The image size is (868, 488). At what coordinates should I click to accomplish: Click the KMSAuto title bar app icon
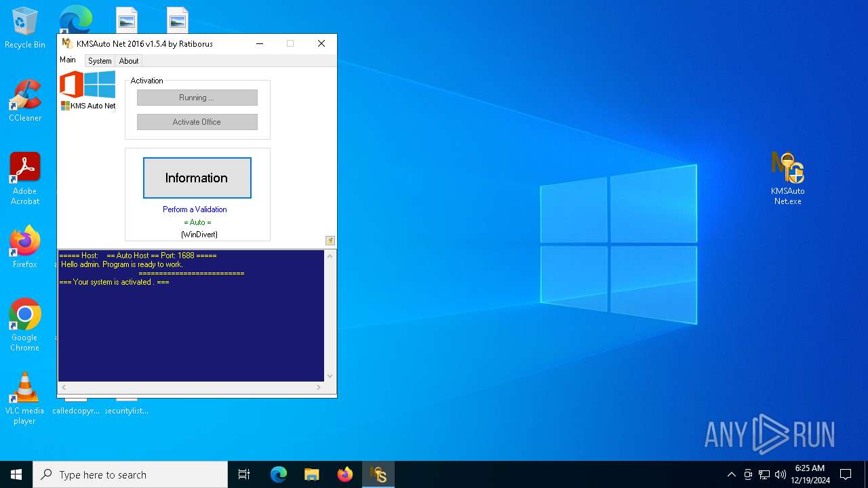point(67,43)
